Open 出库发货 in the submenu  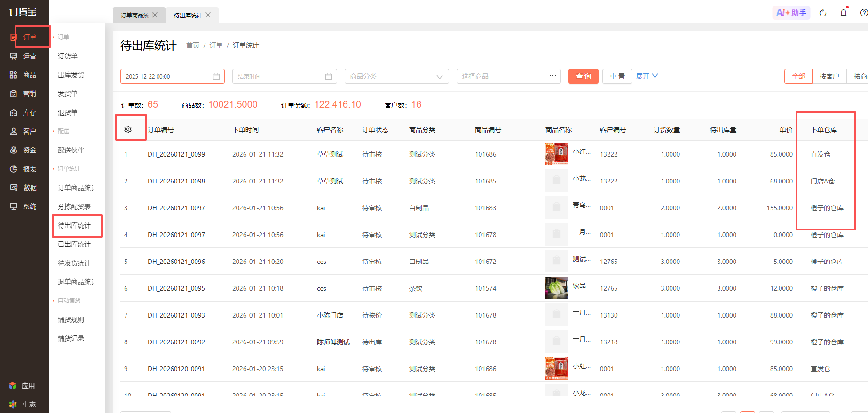coord(71,75)
